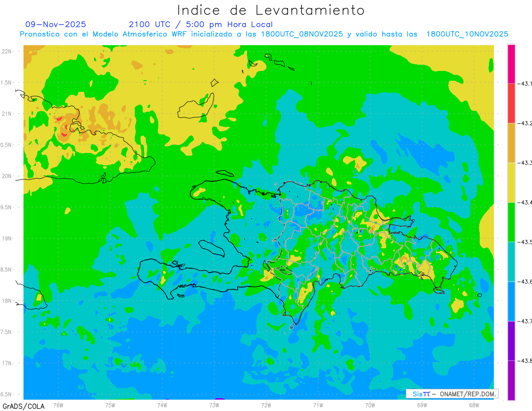Screen dimensions: 532x411
Task: Click the colorbar value '-43.7'
Action: [x=525, y=321]
